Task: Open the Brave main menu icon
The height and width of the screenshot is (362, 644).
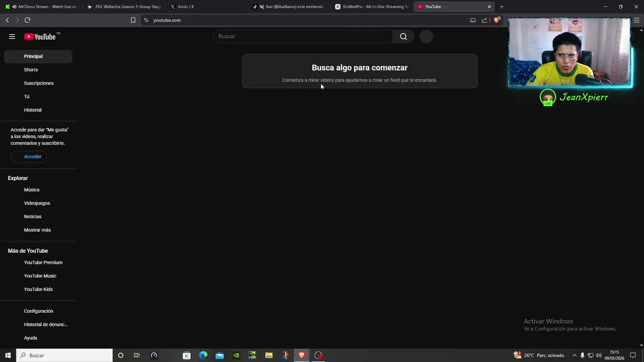Action: coord(636,20)
